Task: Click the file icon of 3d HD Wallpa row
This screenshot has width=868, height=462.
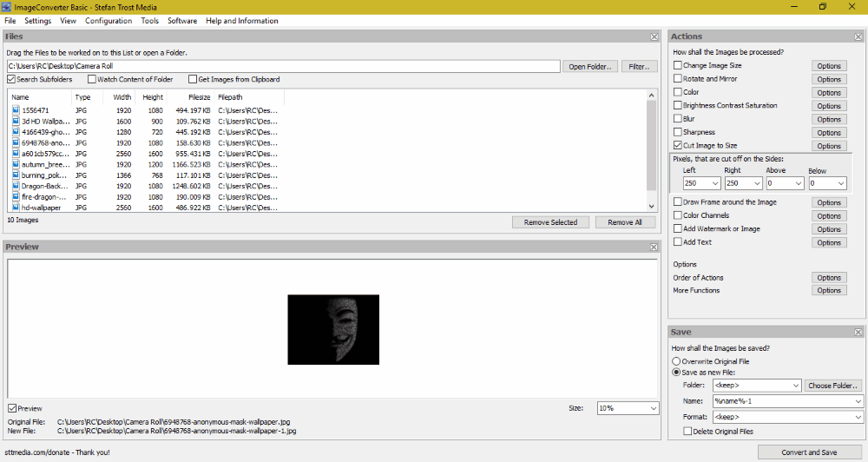Action: [x=16, y=121]
